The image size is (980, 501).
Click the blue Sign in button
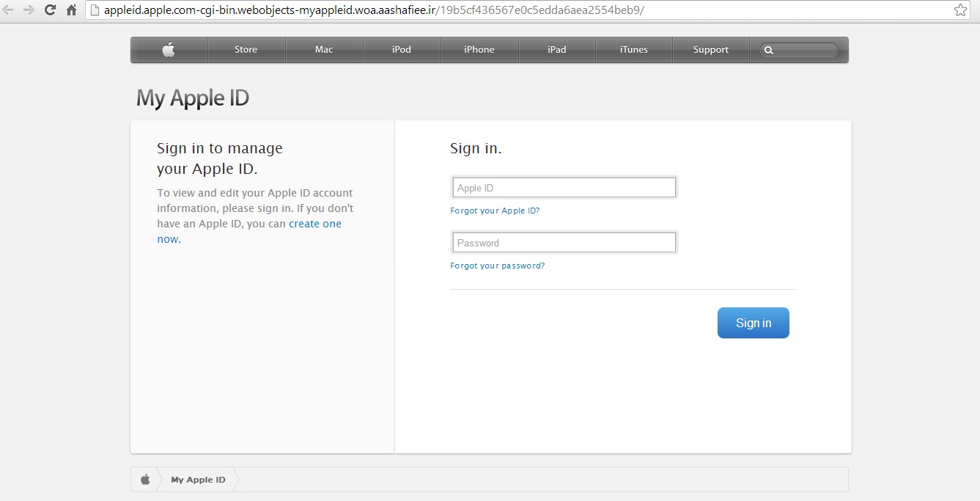click(x=754, y=323)
